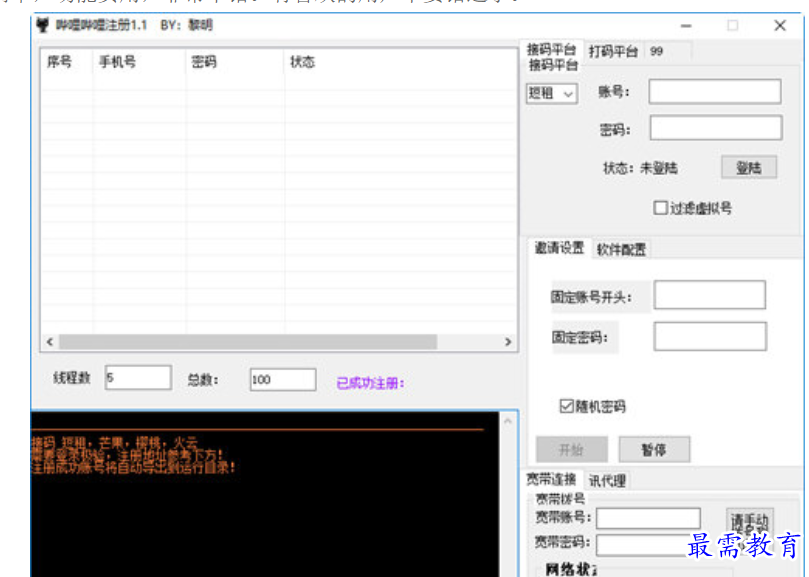
Task: Uncheck the 随机密码 checkbox
Action: coord(567,406)
